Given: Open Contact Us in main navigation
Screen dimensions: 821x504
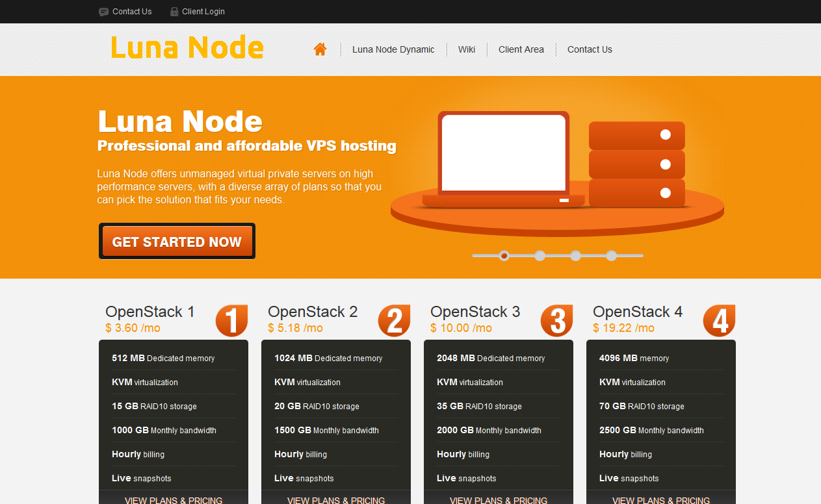Looking at the screenshot, I should [x=590, y=49].
